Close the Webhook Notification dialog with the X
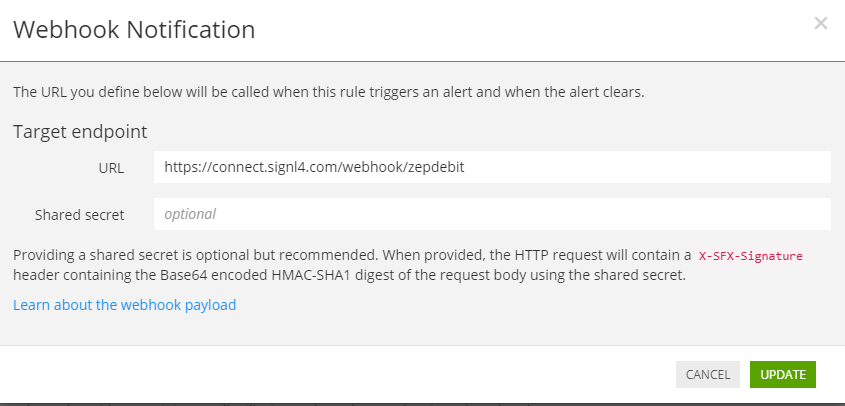Screen dimensions: 845x406 click(820, 23)
